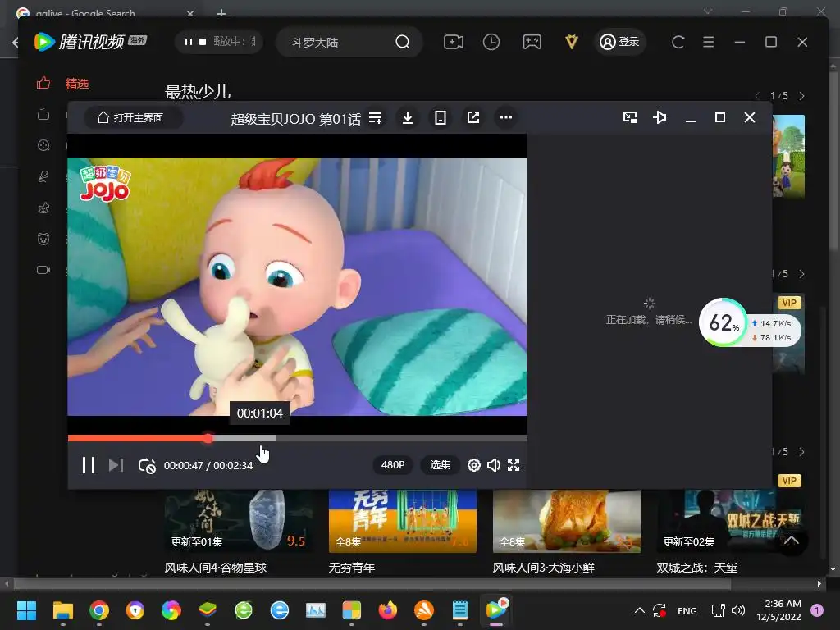This screenshot has width=840, height=630.
Task: Click the 62% network speed floating widget
Action: coord(750,322)
